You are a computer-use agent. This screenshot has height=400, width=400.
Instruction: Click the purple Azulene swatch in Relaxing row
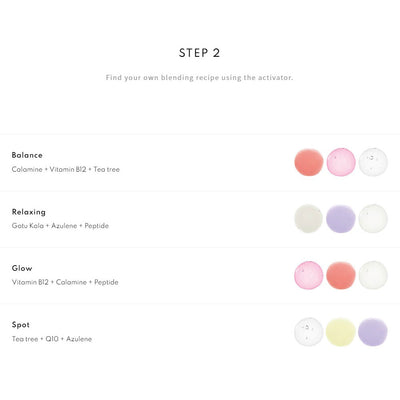tap(341, 219)
